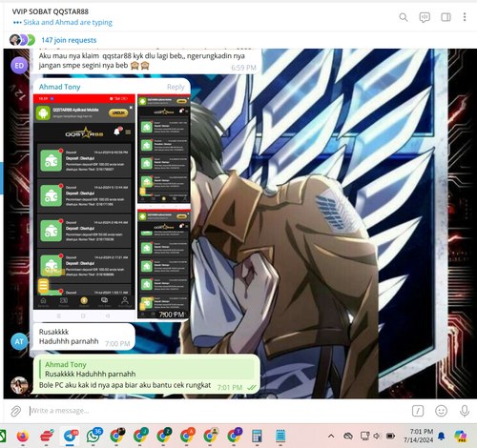
Task: Open the video chat icon in header
Action: [x=425, y=17]
